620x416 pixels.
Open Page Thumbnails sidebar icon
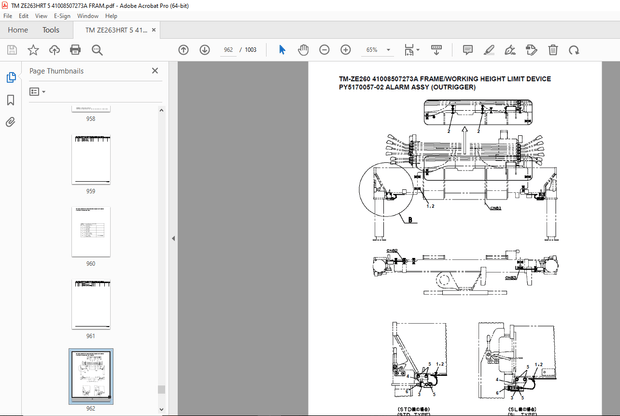pyautogui.click(x=11, y=77)
